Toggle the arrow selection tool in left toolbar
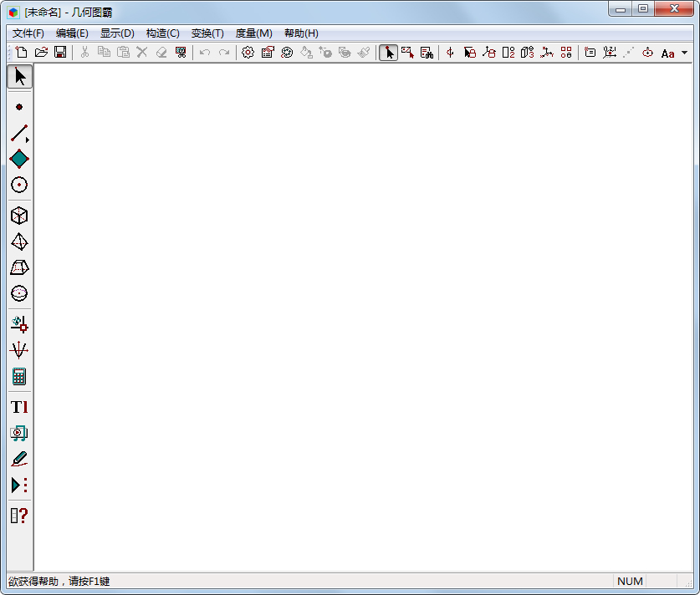700x595 pixels. [x=19, y=77]
